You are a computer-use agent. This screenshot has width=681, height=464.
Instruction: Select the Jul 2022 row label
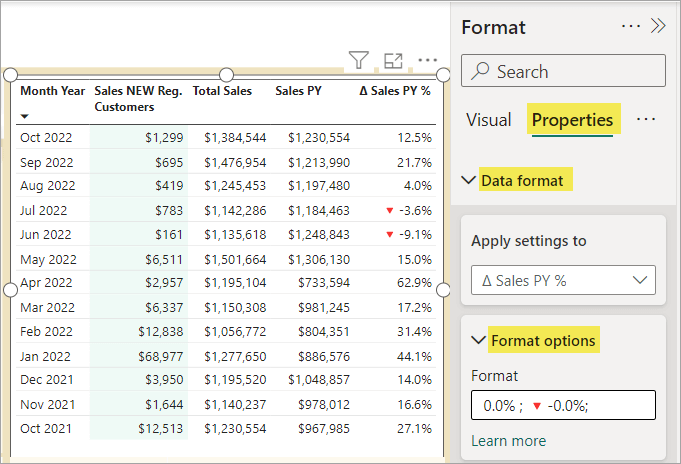[x=43, y=211]
